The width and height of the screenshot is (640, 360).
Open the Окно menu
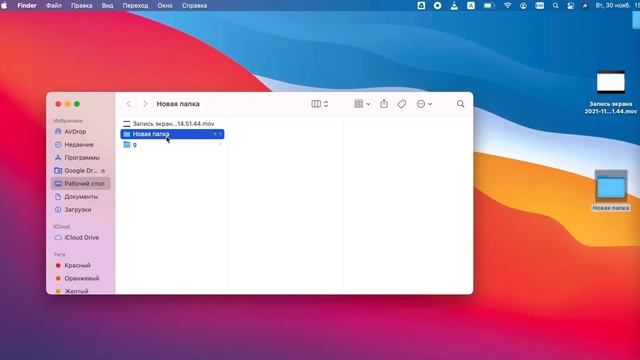tap(165, 6)
